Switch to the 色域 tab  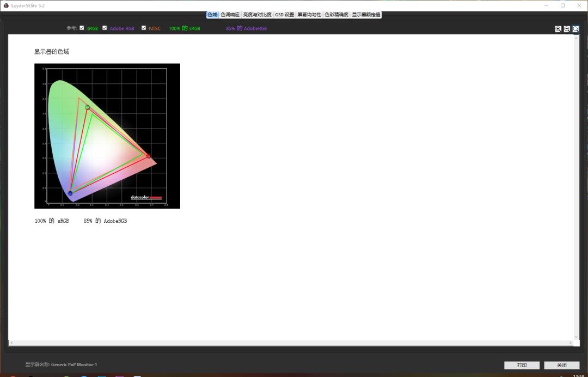(212, 15)
